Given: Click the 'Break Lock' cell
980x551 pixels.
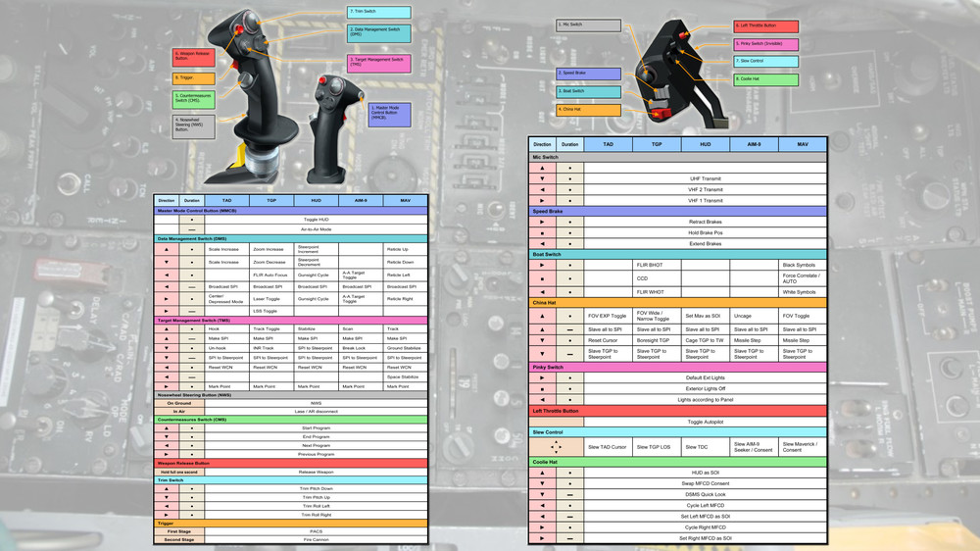Looking at the screenshot, I should click(x=361, y=348).
